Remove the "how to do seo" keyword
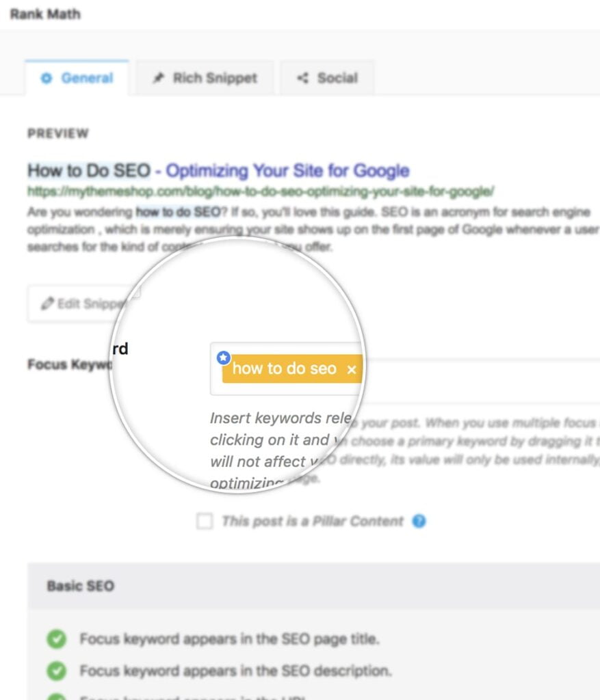This screenshot has height=700, width=600. (352, 369)
